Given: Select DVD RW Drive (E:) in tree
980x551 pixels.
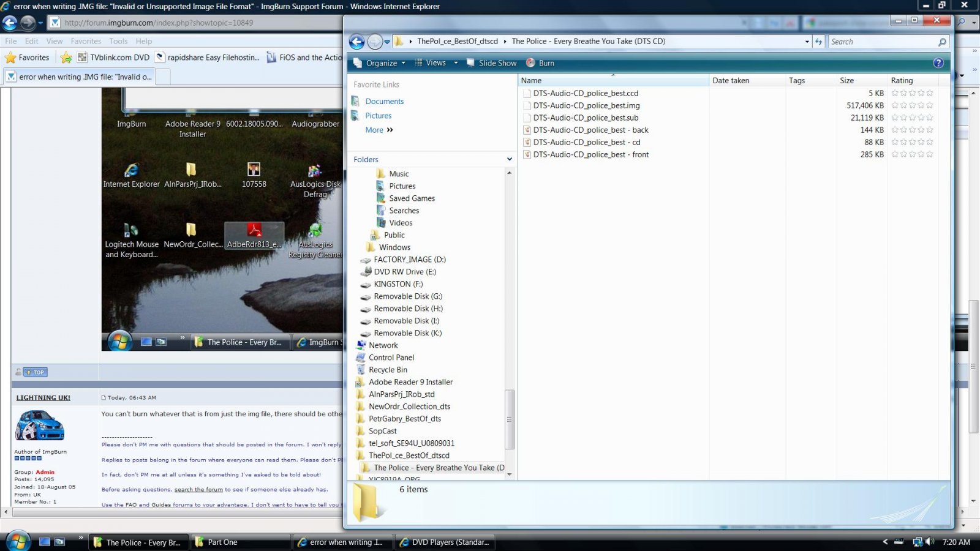Looking at the screenshot, I should coord(405,272).
